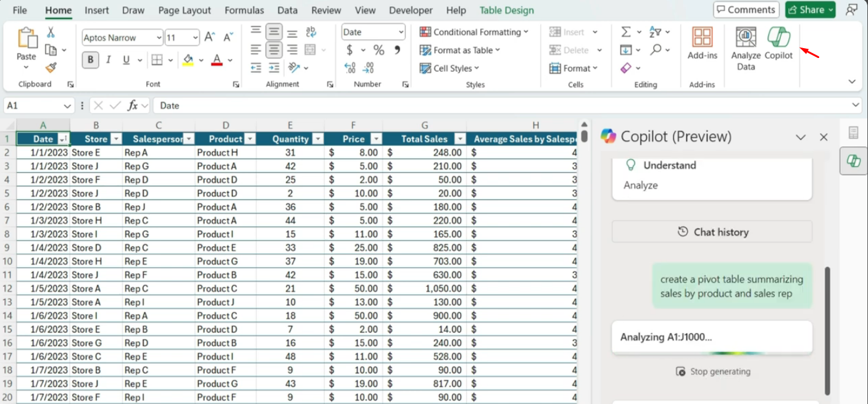Switch to the Data tab
This screenshot has width=868, height=404.
(x=287, y=10)
